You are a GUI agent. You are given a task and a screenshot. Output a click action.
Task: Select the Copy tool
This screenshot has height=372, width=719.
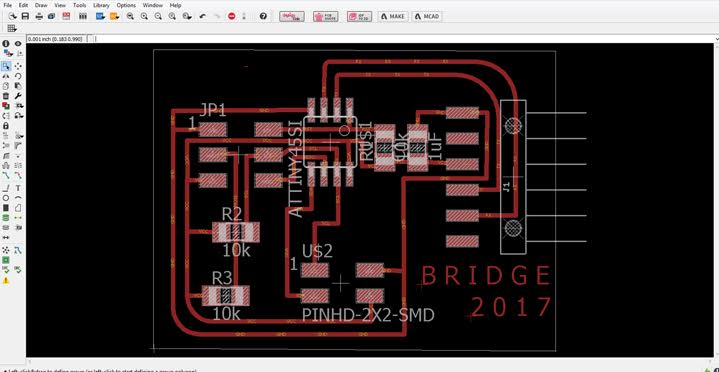tap(6, 86)
